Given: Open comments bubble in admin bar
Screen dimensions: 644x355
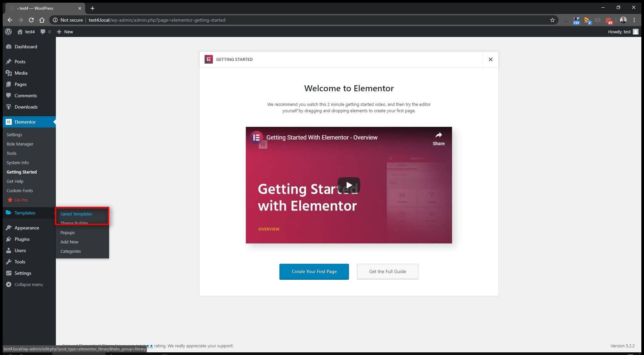Looking at the screenshot, I should [x=46, y=32].
